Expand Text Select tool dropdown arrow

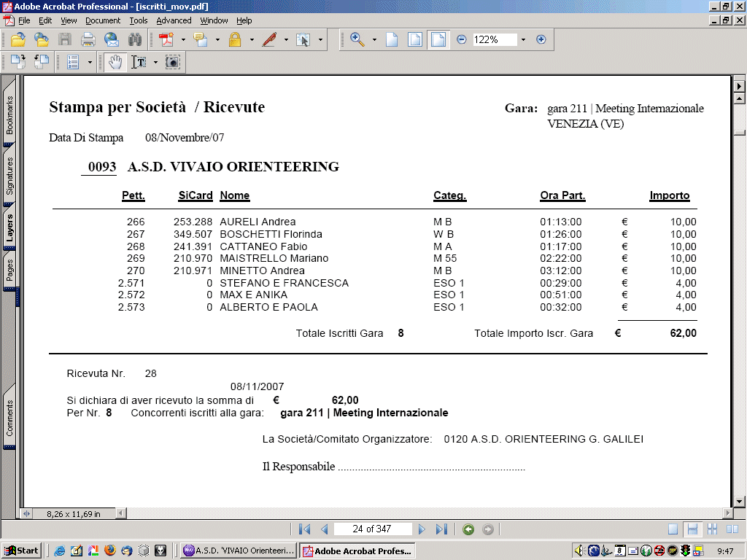(x=155, y=62)
